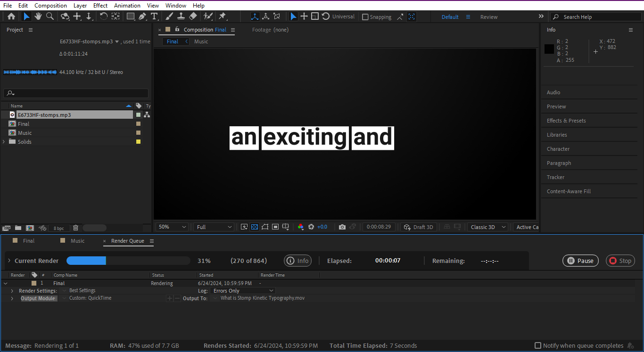This screenshot has width=644, height=352.
Task: Click the Interpret Footage icon in Project panel
Action: 6,228
